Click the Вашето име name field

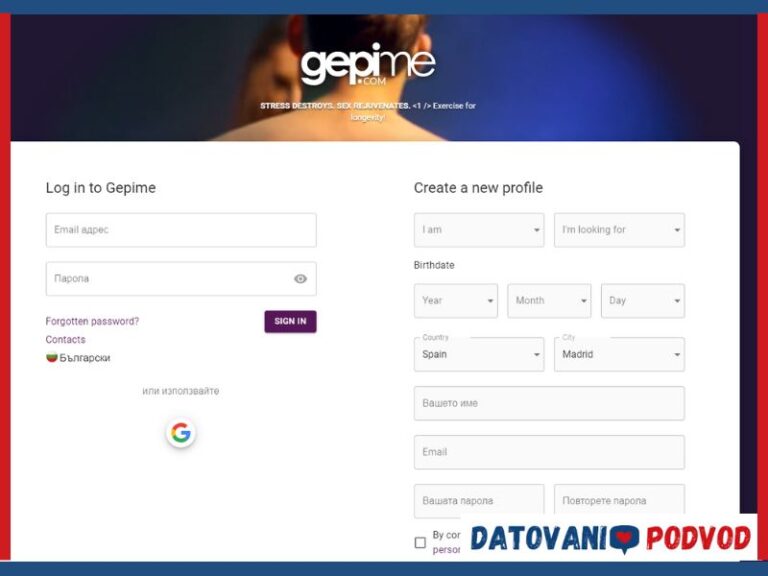[x=549, y=403]
